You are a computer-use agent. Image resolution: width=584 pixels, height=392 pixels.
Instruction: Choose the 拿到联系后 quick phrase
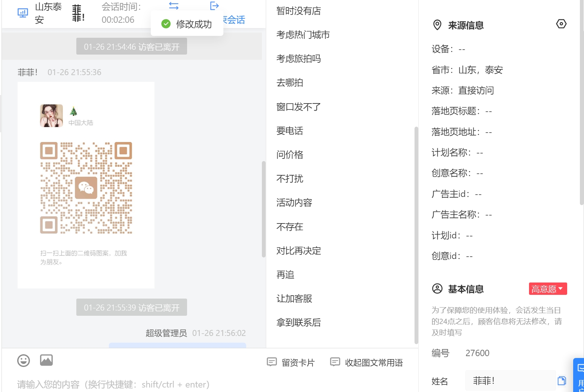pyautogui.click(x=299, y=322)
